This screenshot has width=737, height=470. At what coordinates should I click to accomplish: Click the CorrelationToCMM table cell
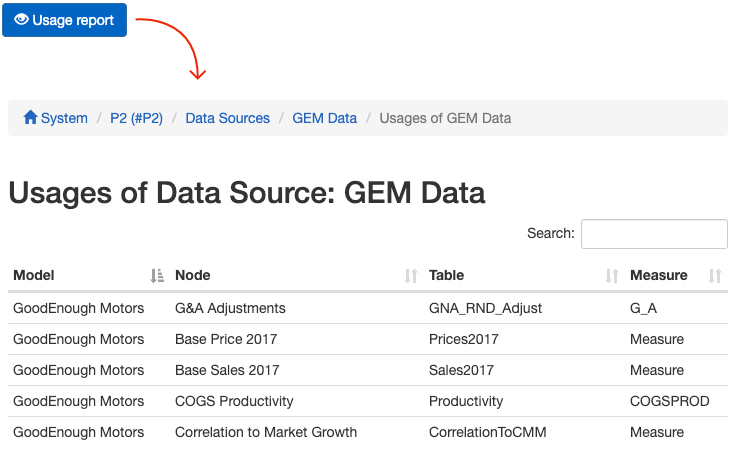(x=487, y=432)
